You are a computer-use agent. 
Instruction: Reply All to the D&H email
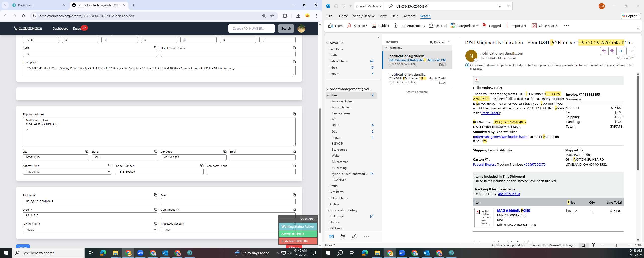point(612,51)
